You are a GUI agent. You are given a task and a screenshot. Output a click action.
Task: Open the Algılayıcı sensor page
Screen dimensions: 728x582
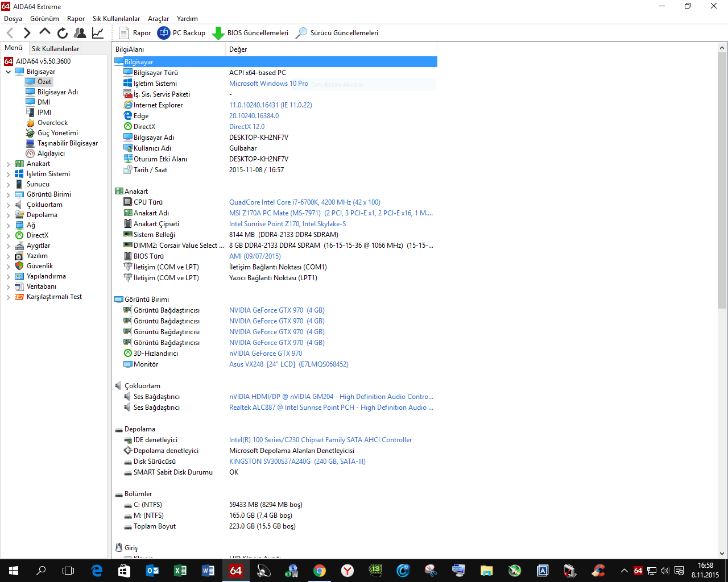(x=45, y=153)
